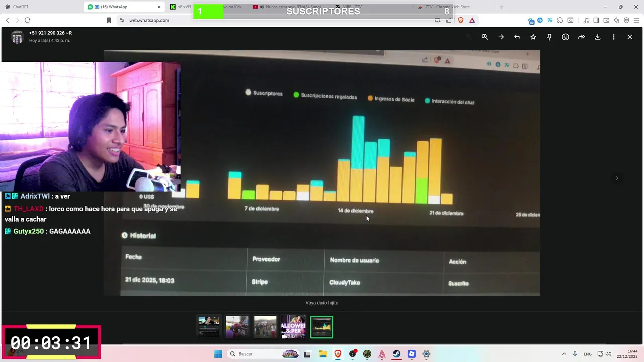The image size is (644, 362).
Task: Open the Brave browser taskbar icon
Action: click(338, 354)
